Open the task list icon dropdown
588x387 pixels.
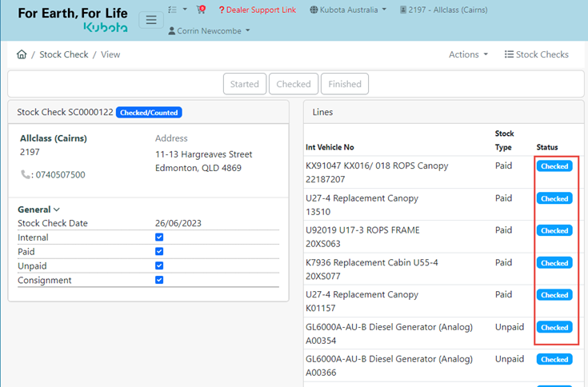(178, 10)
